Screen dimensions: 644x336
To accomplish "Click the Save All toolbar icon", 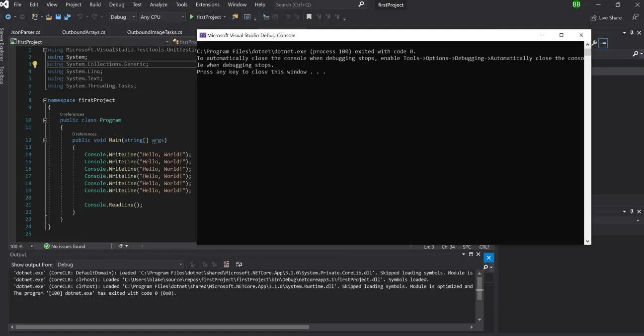I will tap(66, 17).
